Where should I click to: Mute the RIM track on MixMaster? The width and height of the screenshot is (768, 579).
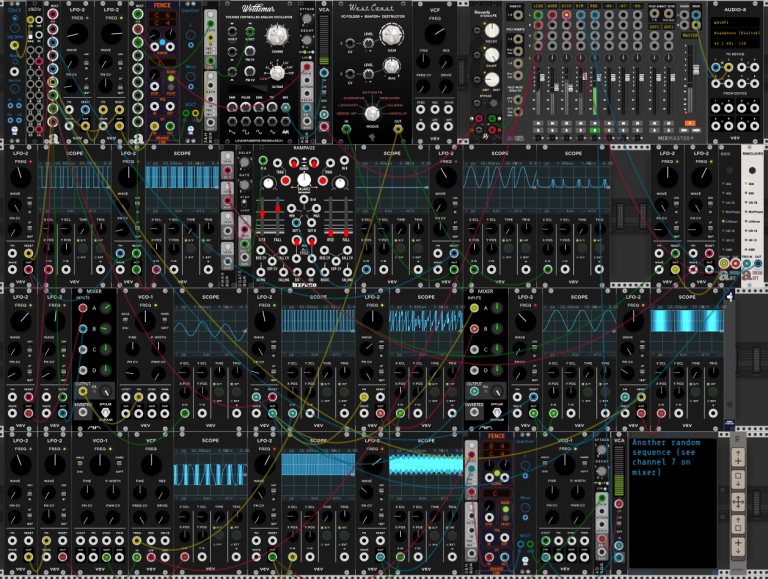coord(580,124)
